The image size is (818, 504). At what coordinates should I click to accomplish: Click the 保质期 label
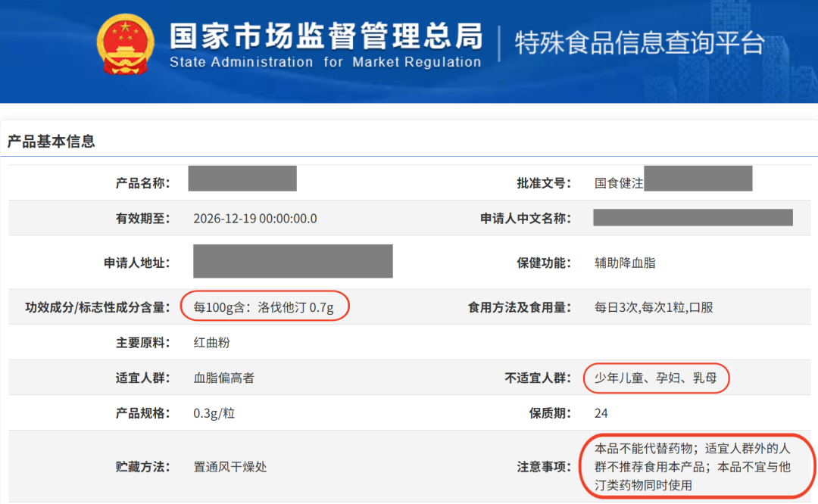(550, 413)
